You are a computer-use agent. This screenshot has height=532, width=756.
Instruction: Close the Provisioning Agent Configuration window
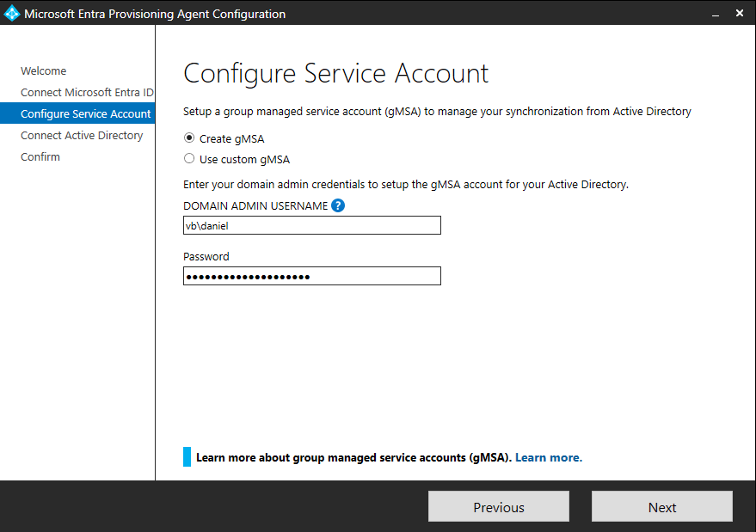tap(740, 13)
